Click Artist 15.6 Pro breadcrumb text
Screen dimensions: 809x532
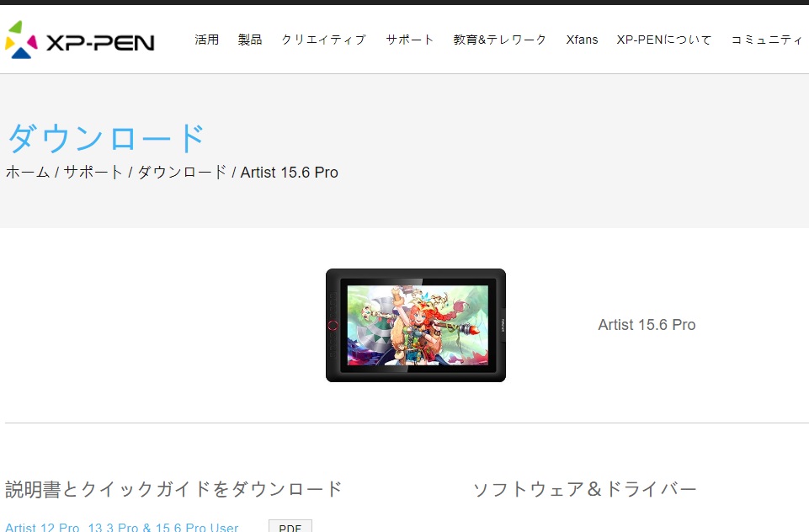[290, 172]
